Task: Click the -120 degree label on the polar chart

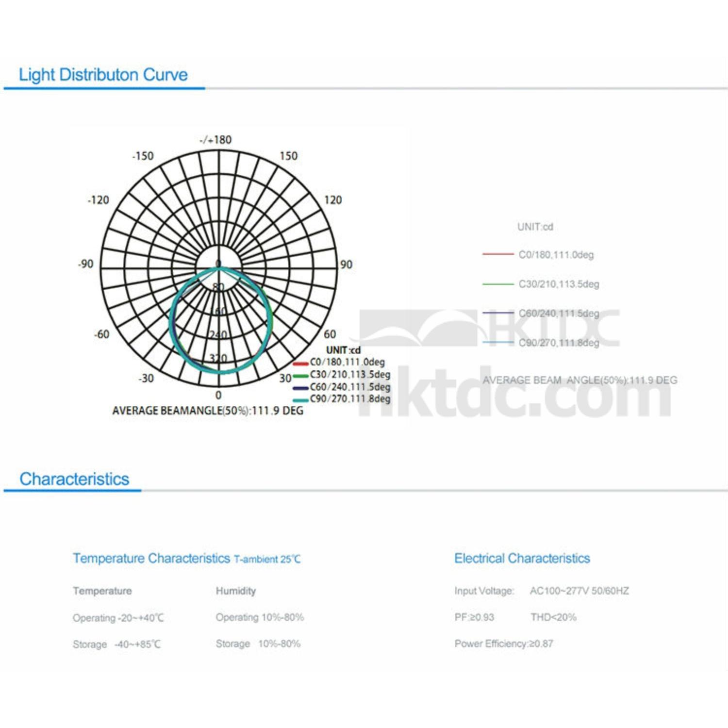Action: click(98, 200)
